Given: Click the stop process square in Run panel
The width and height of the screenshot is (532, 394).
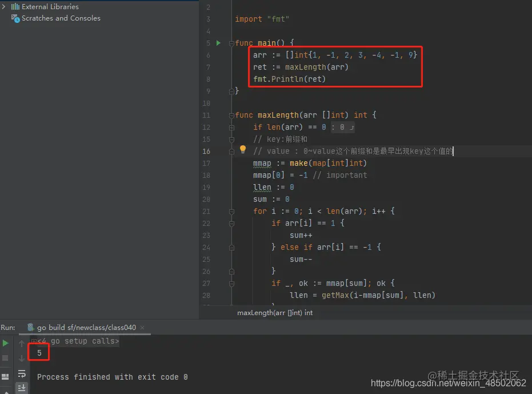Looking at the screenshot, I should (x=5, y=358).
